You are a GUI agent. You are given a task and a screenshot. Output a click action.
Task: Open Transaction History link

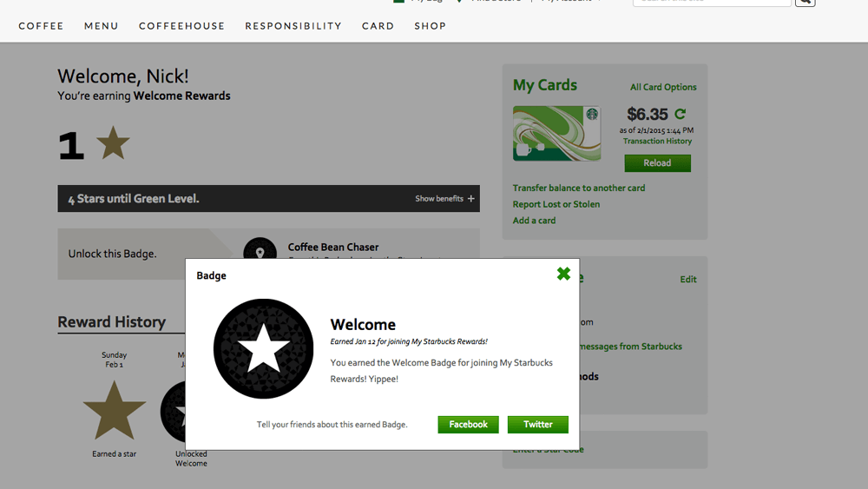[x=657, y=142]
